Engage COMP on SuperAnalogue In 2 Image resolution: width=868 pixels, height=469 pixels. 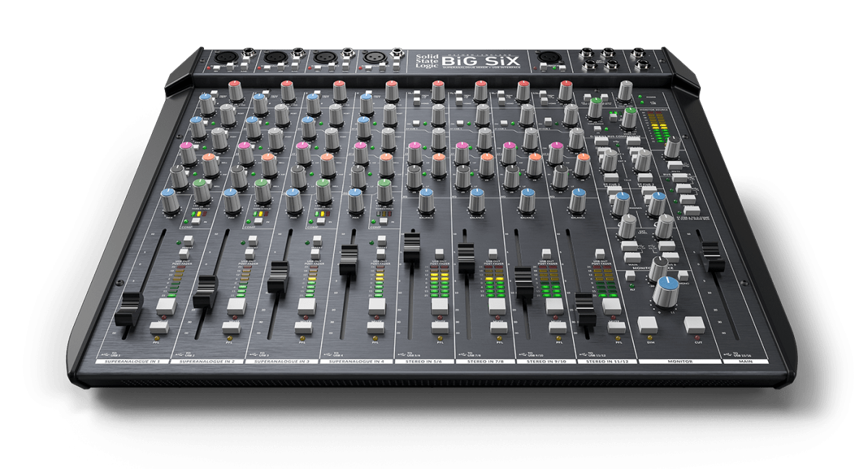[x=258, y=220]
